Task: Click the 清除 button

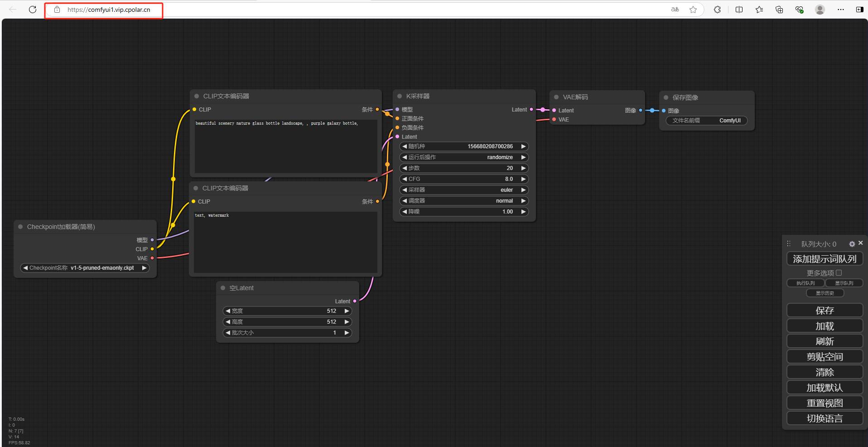Action: tap(825, 372)
